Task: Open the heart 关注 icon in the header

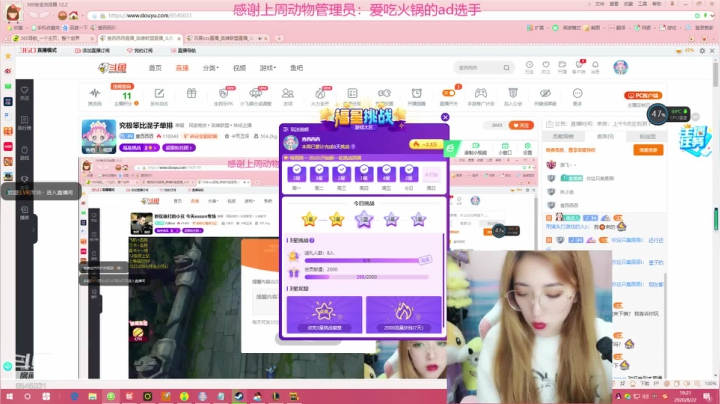Action: [546, 67]
